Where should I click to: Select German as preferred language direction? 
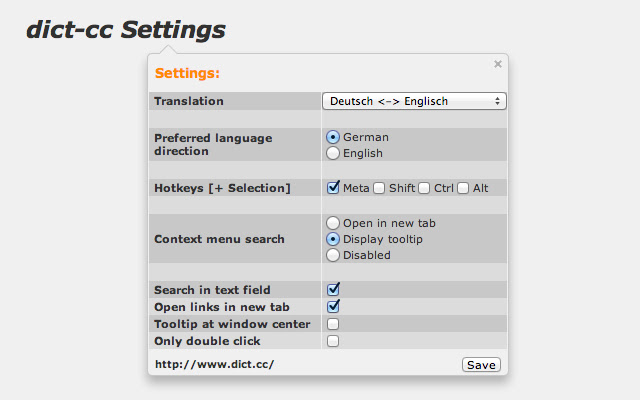click(x=333, y=137)
